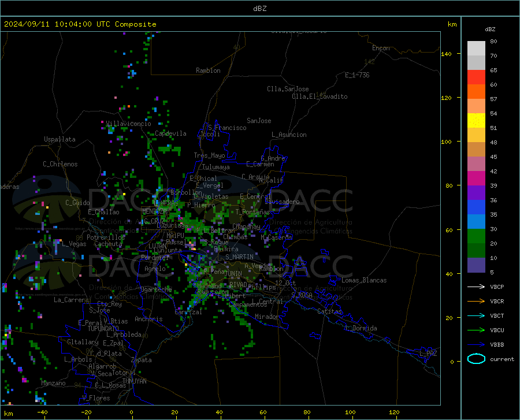Click the 'Clla.SanJose' place label
Image resolution: width=520 pixels, height=420 pixels.
click(x=288, y=89)
